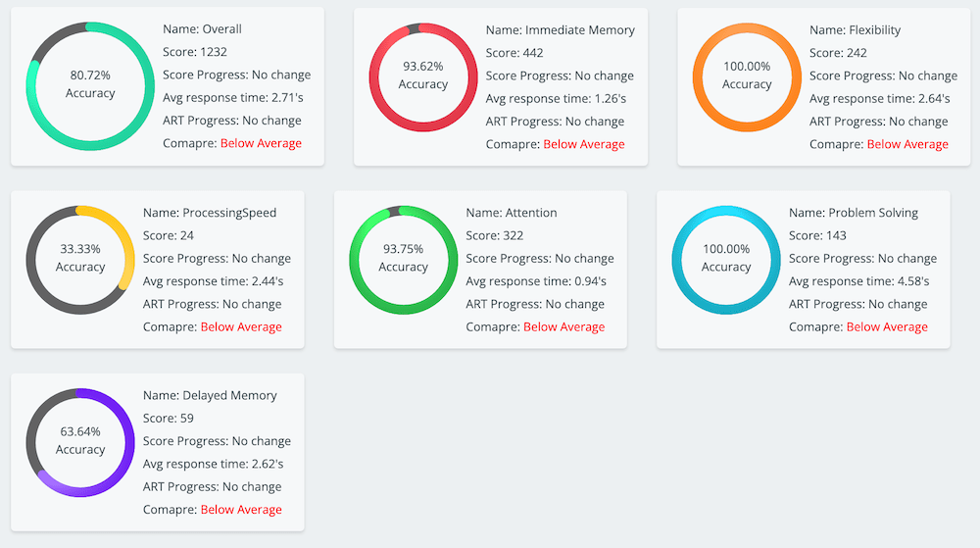Click Below Average in the Flexibility card
The image size is (980, 548).
click(907, 144)
